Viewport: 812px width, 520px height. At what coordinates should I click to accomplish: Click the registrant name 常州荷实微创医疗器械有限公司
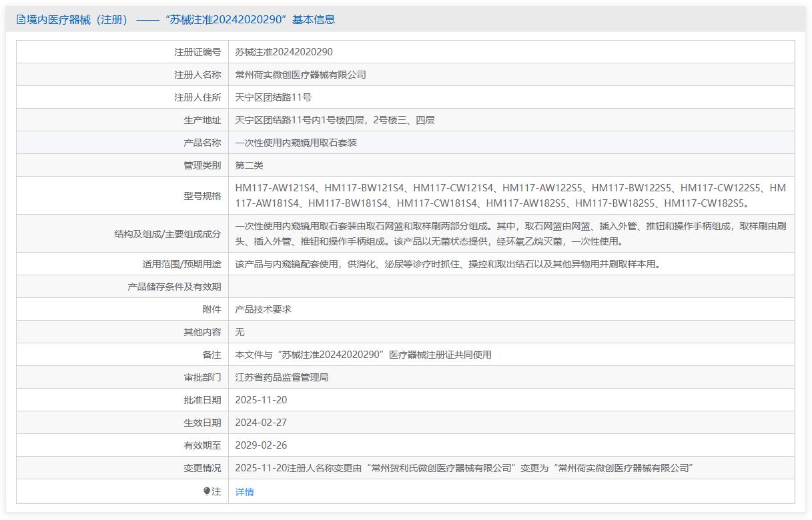pos(301,75)
